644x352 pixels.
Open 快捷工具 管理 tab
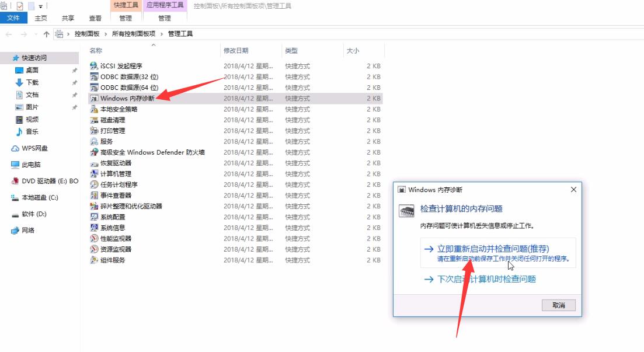click(126, 18)
